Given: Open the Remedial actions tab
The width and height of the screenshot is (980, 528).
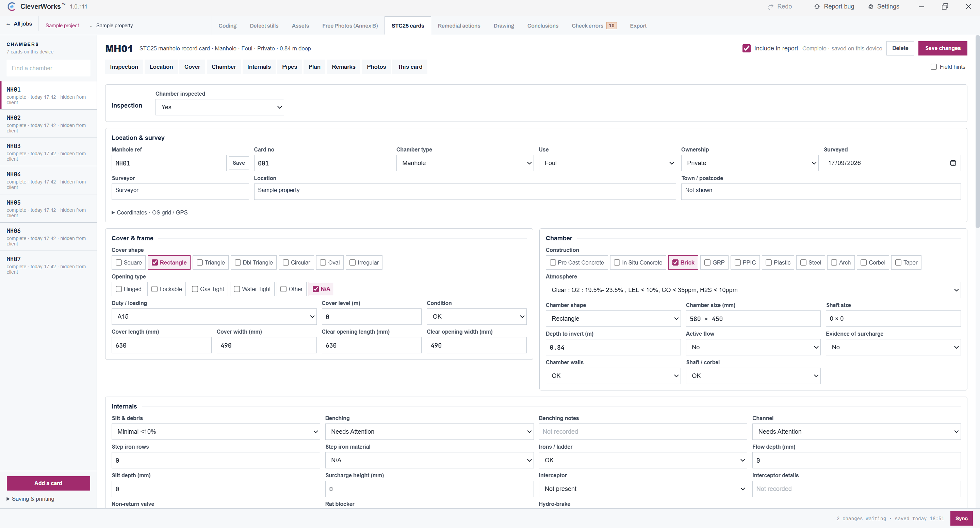Looking at the screenshot, I should (459, 26).
